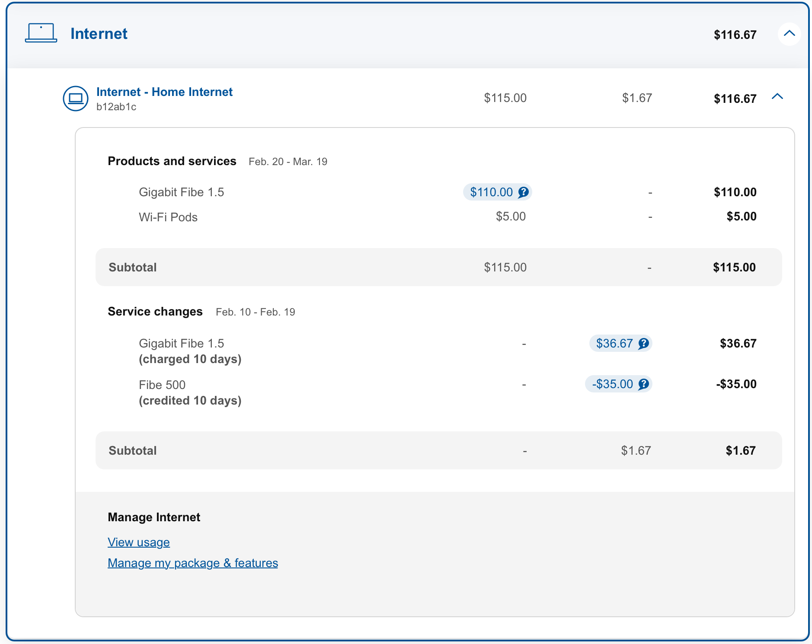
Task: Open Manage my package & features
Action: point(192,563)
